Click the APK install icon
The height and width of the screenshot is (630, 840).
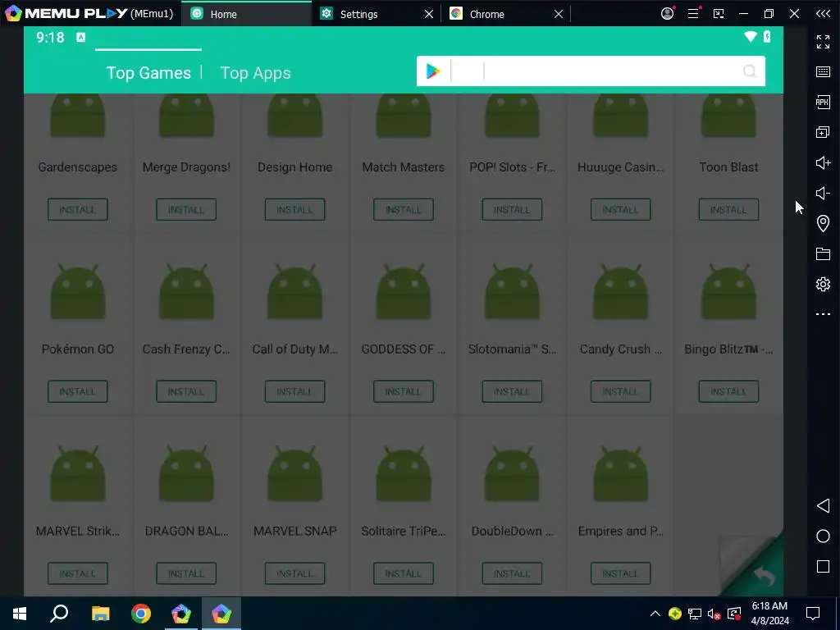click(x=823, y=102)
